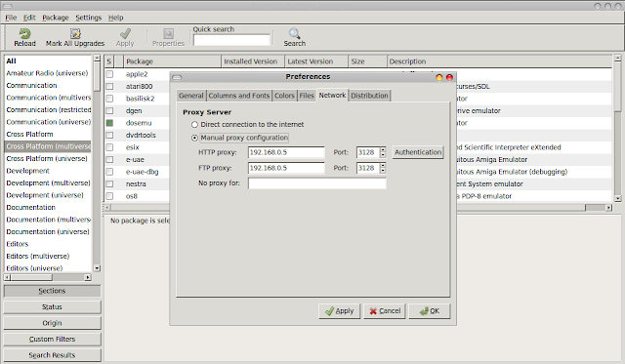Screen dimensions: 625x364
Task: Toggle installed status box for dosemu
Action: tap(109, 123)
